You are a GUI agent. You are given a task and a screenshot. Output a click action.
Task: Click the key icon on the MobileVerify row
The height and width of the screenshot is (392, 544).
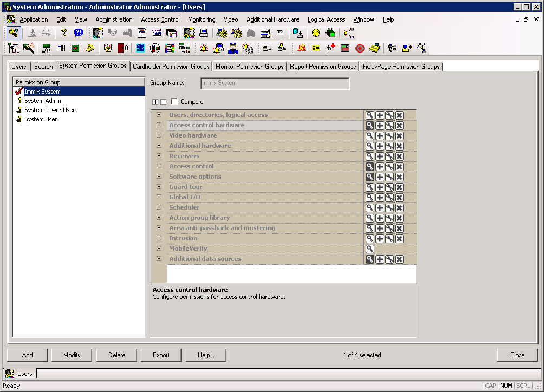tap(370, 249)
